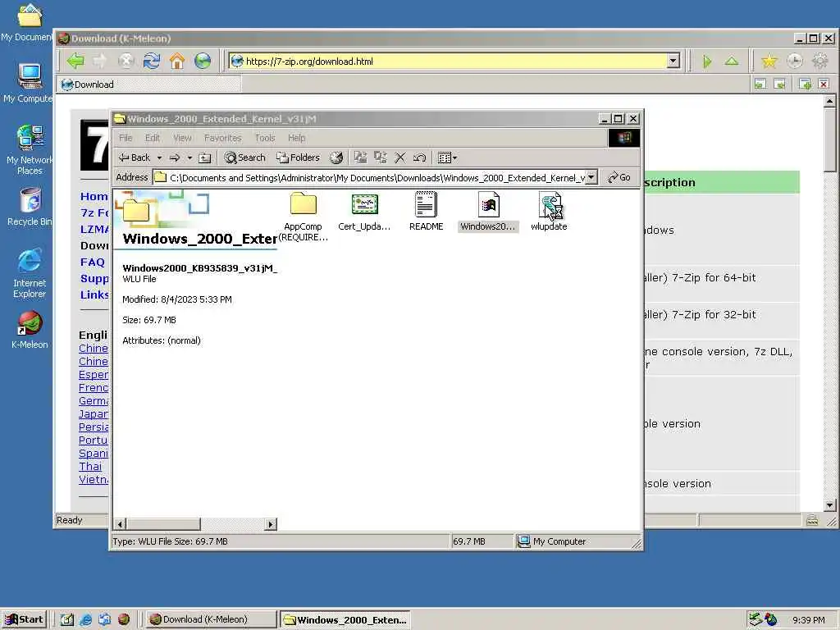This screenshot has height=630, width=840.
Task: Click K-Meleon vertical scrollbar up arrow
Action: click(x=830, y=101)
